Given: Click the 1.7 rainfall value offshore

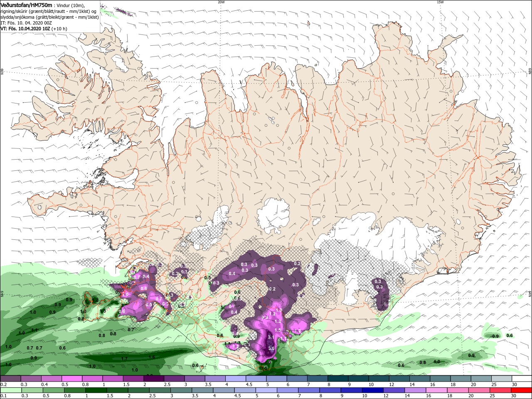Looking at the screenshot, I should click(x=124, y=359).
